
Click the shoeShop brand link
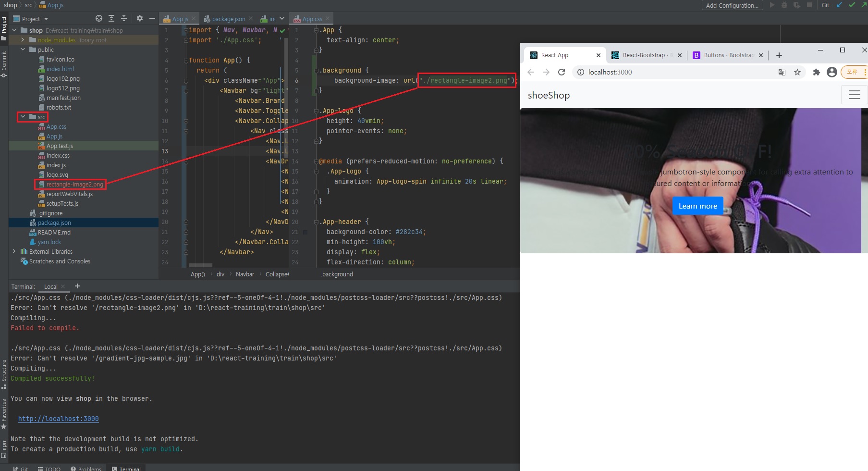549,95
